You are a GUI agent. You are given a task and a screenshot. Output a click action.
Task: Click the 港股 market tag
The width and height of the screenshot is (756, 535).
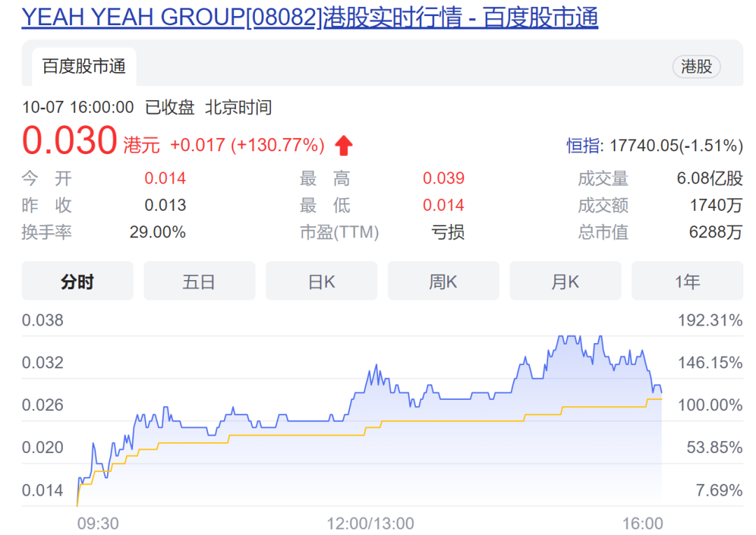[696, 67]
